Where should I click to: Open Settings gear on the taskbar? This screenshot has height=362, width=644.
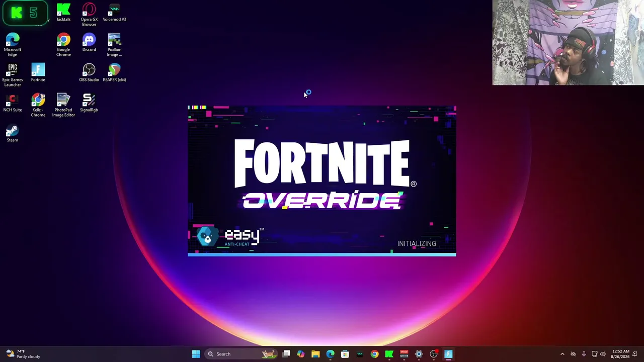click(x=419, y=354)
